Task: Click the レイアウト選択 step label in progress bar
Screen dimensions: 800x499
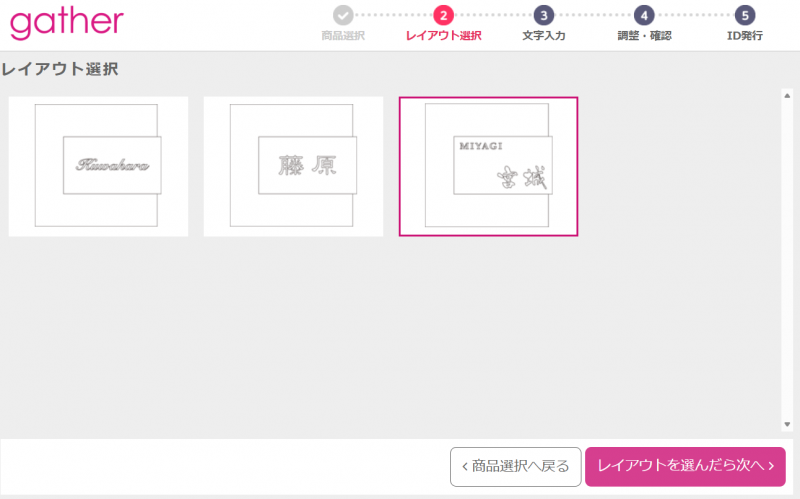Action: pyautogui.click(x=443, y=36)
